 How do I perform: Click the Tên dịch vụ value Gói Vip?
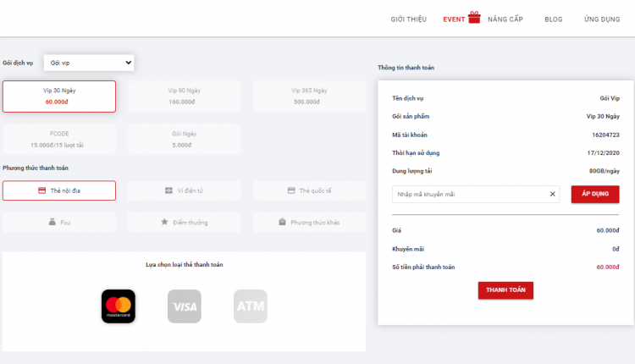pos(610,98)
